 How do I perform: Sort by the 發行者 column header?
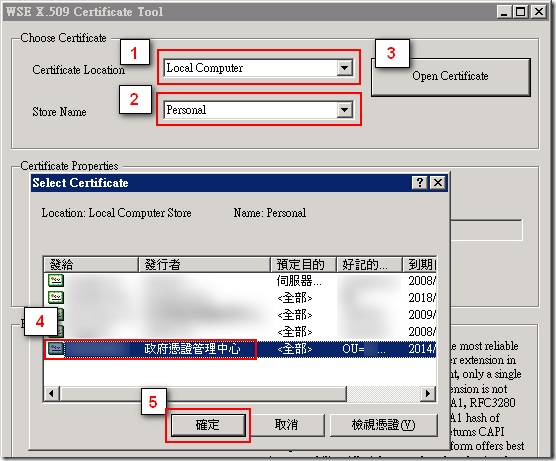point(204,265)
